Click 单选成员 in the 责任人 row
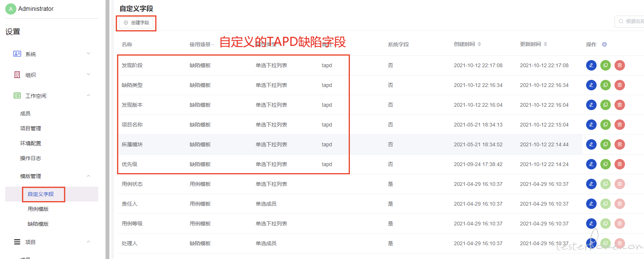The image size is (644, 259). pos(266,204)
